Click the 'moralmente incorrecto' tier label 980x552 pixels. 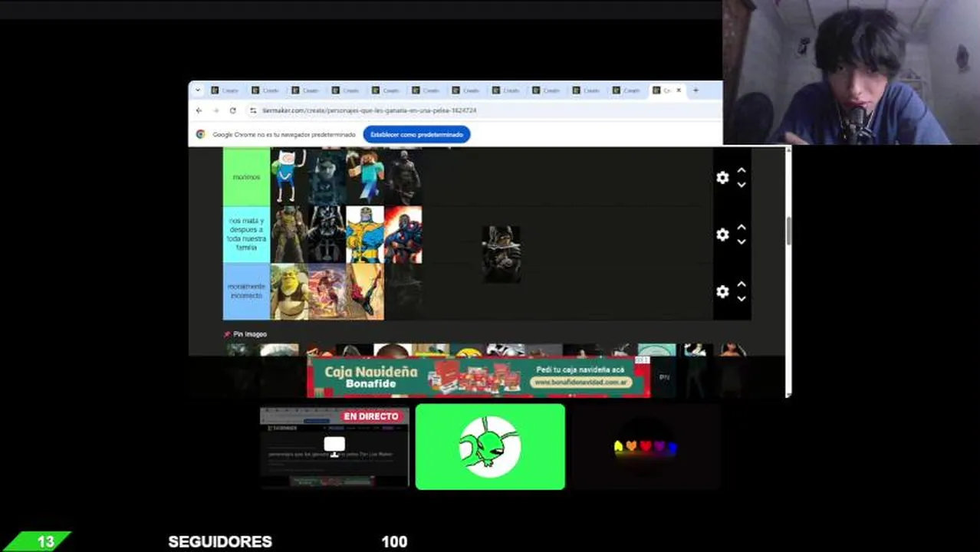[x=246, y=291]
